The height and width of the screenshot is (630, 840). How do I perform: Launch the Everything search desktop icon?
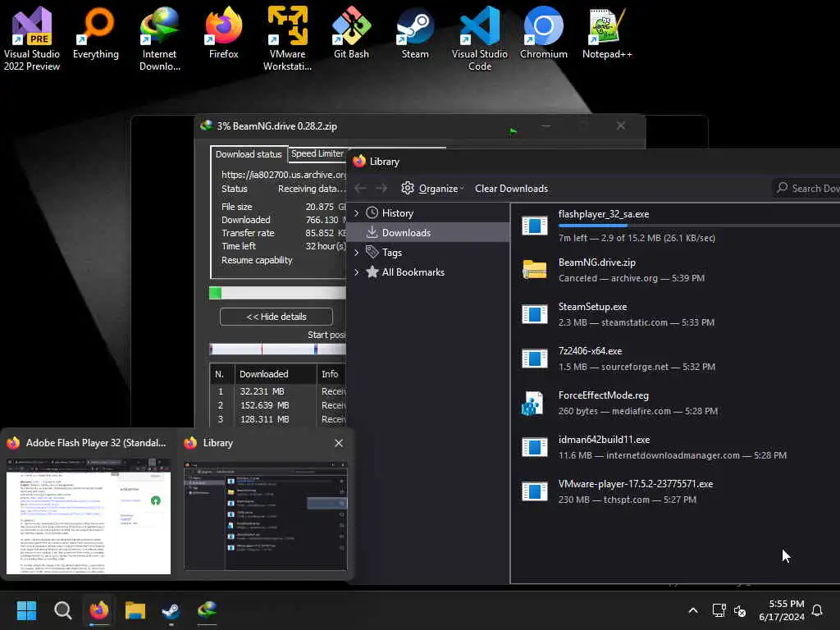click(96, 33)
